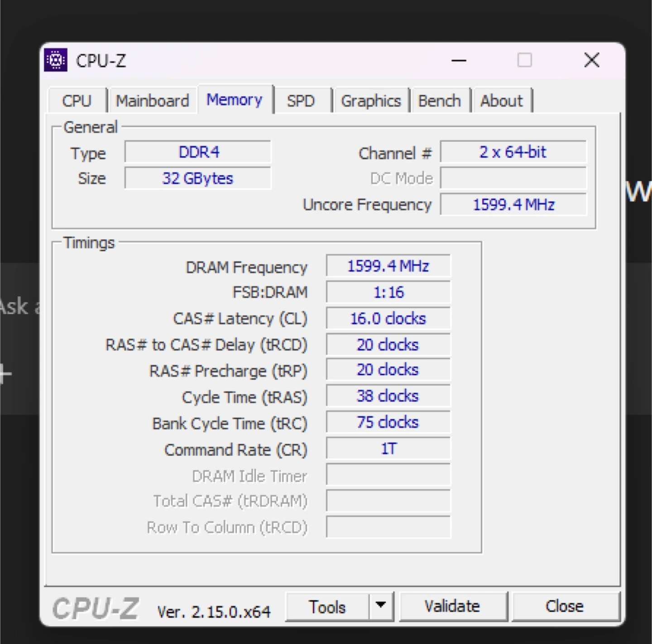This screenshot has width=652, height=644.
Task: Click the Bank Cycle Time (tRC) label
Action: (230, 424)
